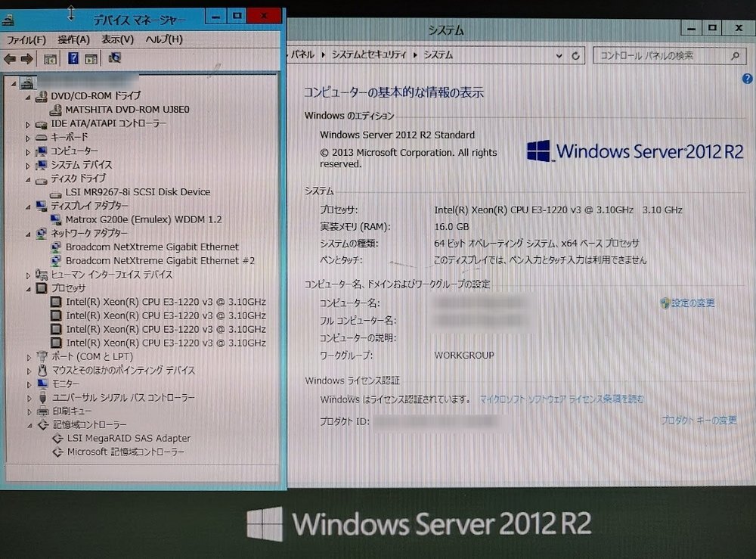The width and height of the screenshot is (756, 559).
Task: Click the Forward arrow in Device Manager toolbar
Action: click(x=27, y=59)
